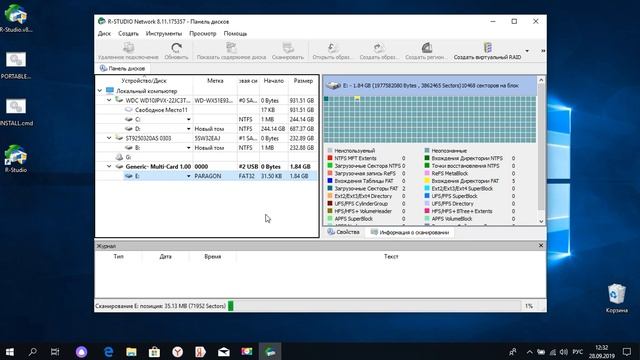The height and width of the screenshot is (360, 640).
Task: Collapse the Локальный компьютер tree node
Action: [x=100, y=91]
